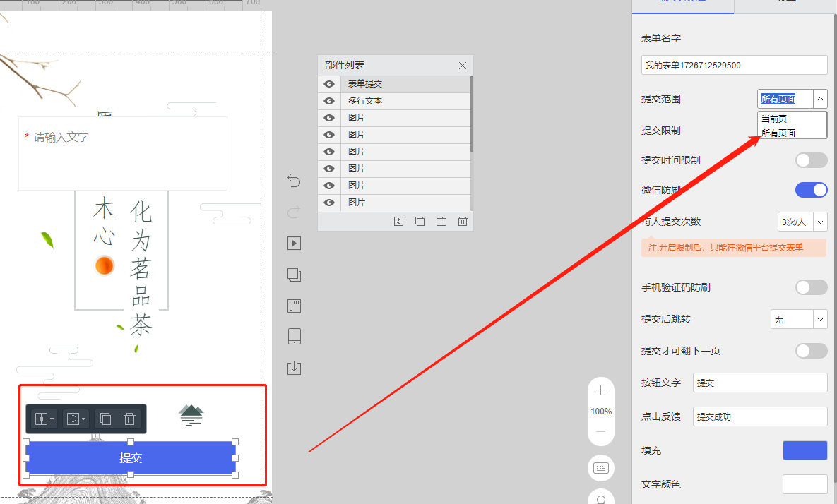Open the 每人提交次数 3次/人 dropdown

point(802,222)
